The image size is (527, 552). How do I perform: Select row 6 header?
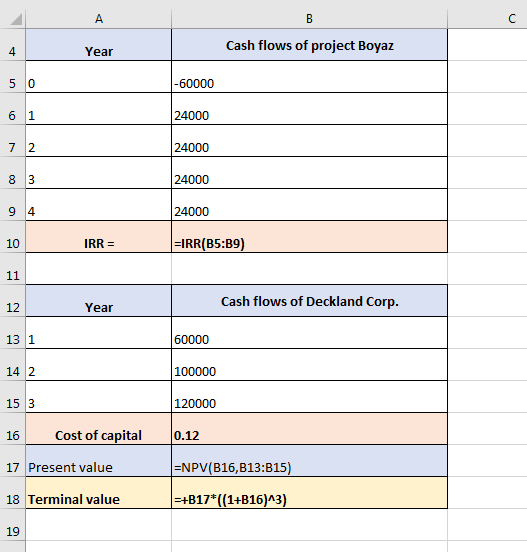(13, 109)
